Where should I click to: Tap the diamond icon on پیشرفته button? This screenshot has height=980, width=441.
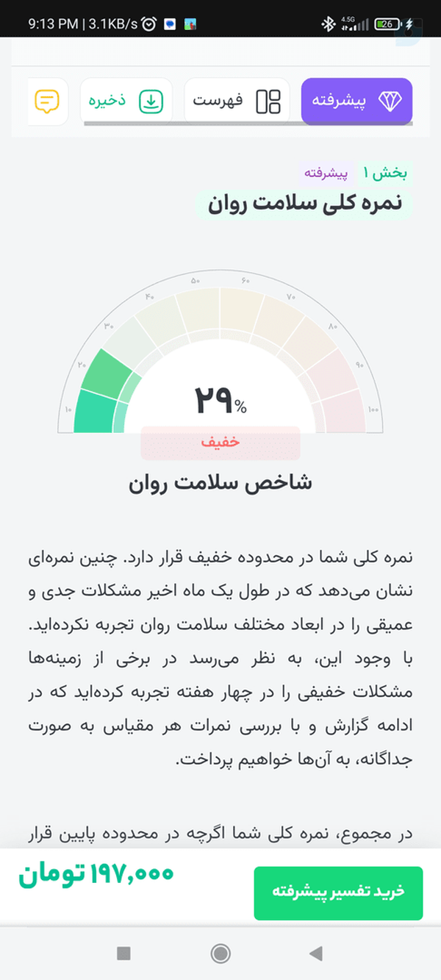390,101
